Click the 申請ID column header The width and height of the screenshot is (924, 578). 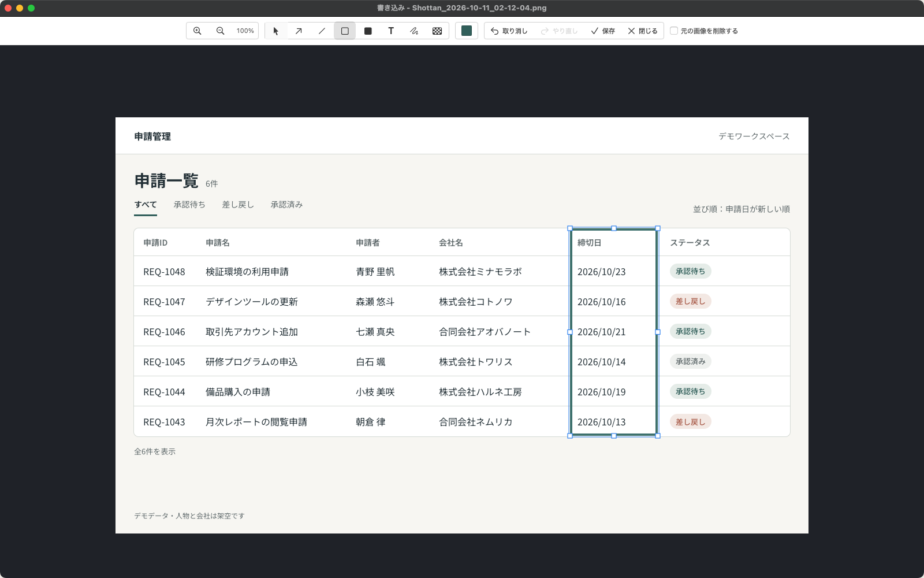tap(155, 243)
